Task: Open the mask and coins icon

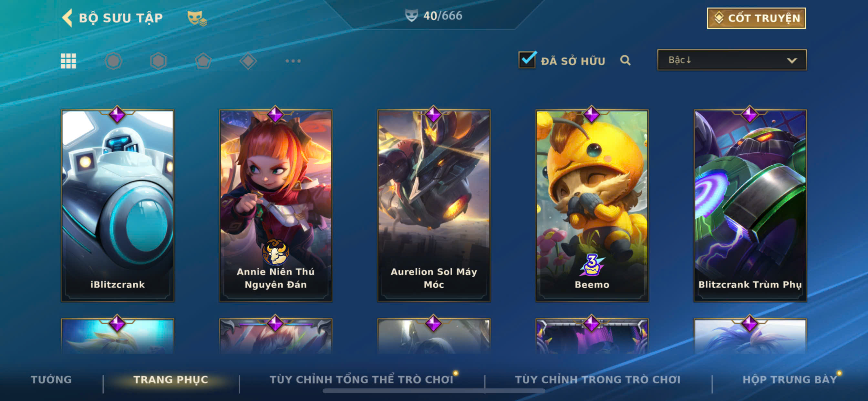Action: pos(197,18)
